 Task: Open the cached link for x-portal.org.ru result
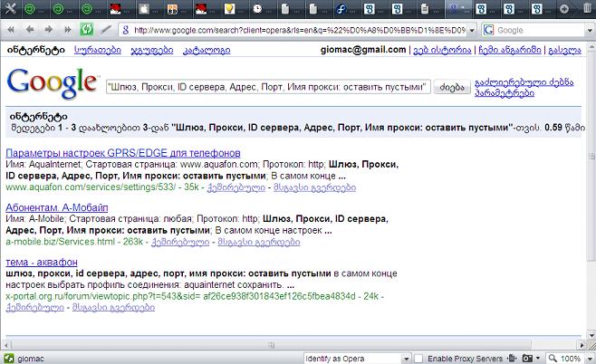click(35, 307)
